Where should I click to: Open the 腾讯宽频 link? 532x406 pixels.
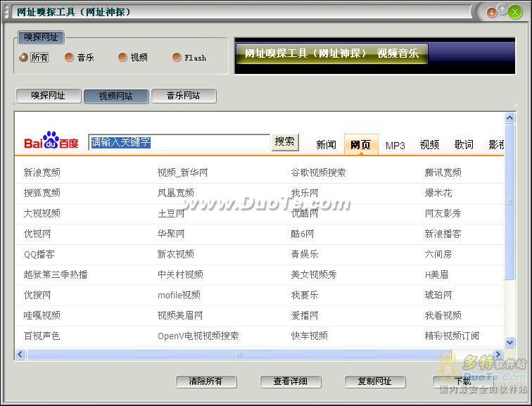443,172
